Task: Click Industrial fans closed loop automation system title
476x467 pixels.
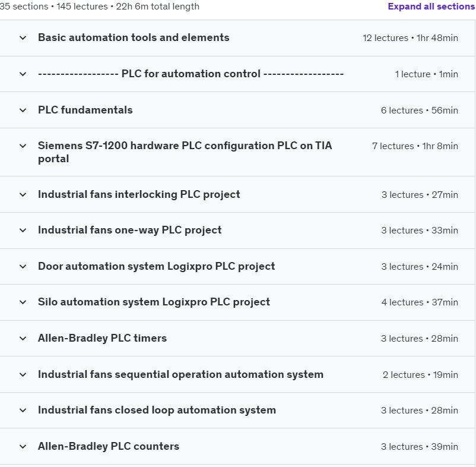Action: (157, 410)
